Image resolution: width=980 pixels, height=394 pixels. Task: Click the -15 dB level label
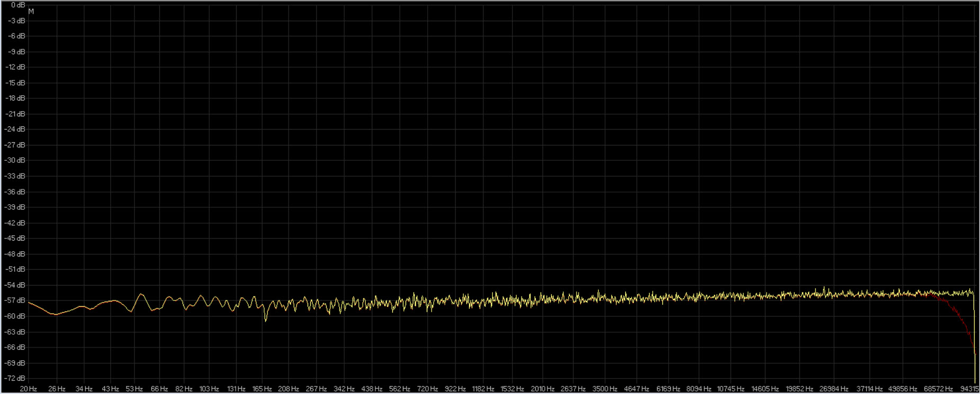15,83
